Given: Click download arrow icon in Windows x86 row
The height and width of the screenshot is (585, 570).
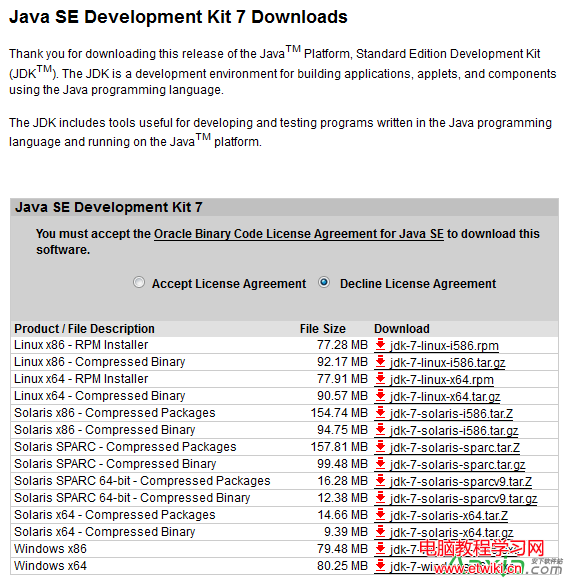Looking at the screenshot, I should 380,549.
